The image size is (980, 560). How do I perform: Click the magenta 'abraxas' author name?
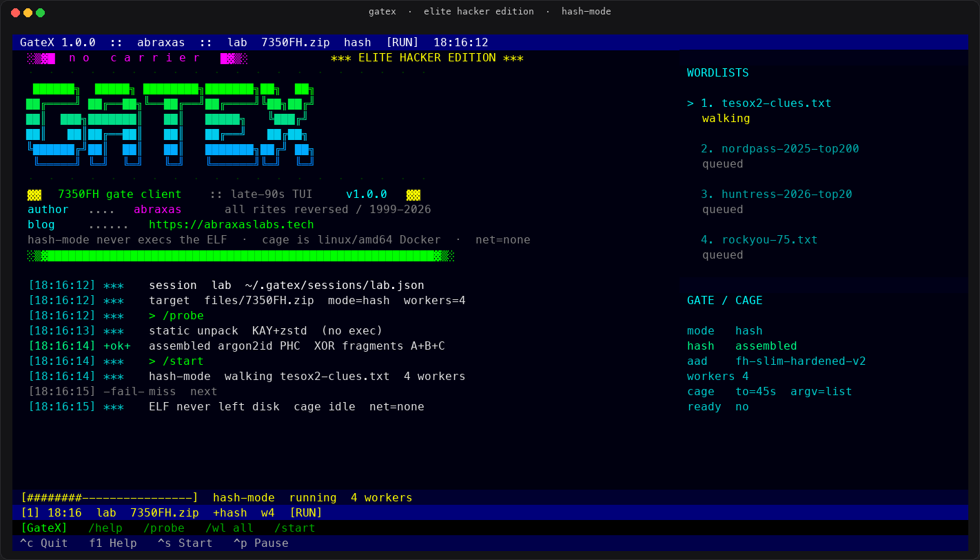pyautogui.click(x=158, y=210)
